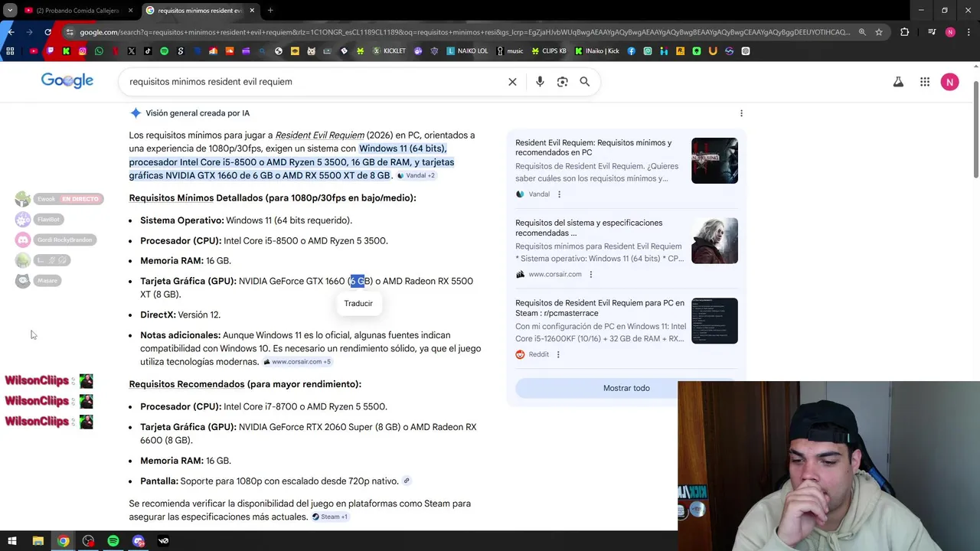Submit search with magnifying glass icon

[x=585, y=82]
